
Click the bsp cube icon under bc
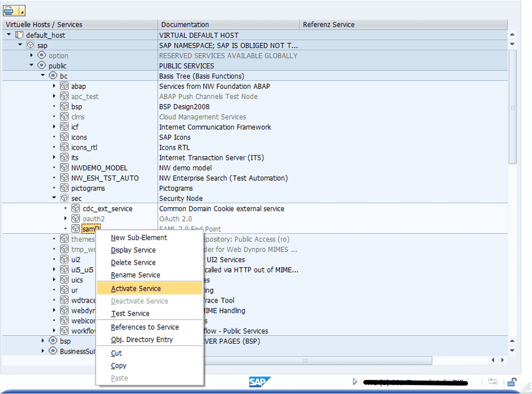click(x=64, y=106)
